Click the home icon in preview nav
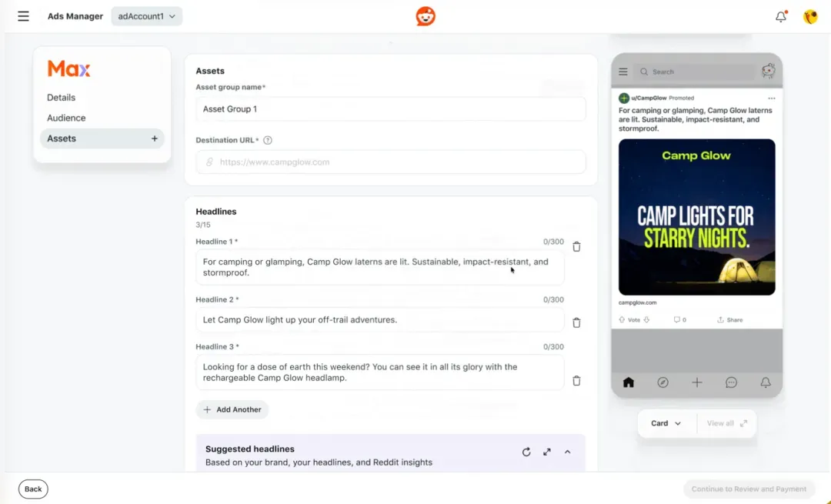 [629, 382]
